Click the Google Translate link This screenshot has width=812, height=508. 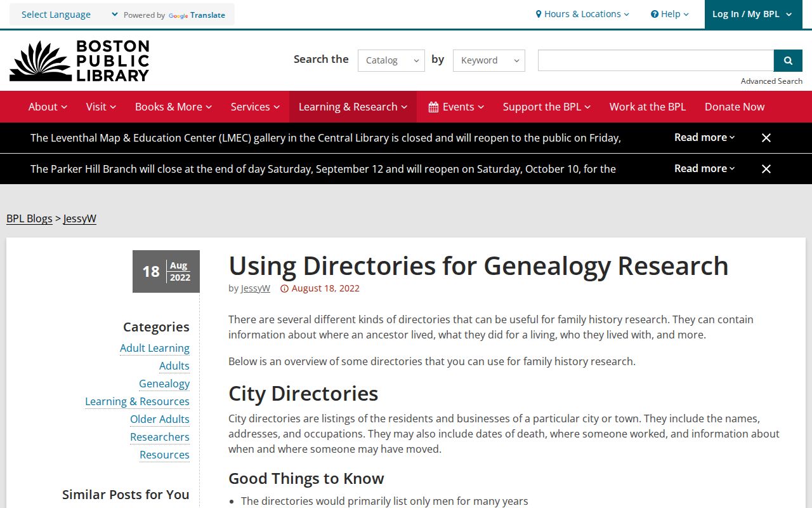[x=197, y=15]
